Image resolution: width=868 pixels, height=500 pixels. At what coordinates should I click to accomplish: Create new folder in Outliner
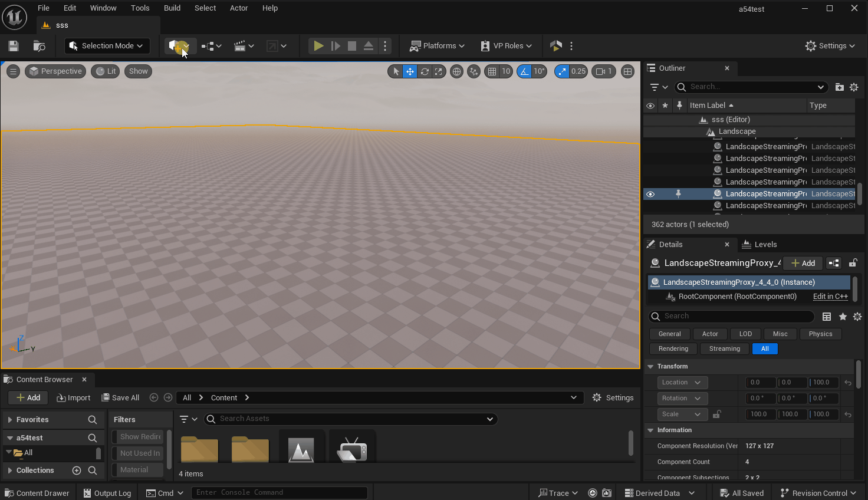coord(840,87)
